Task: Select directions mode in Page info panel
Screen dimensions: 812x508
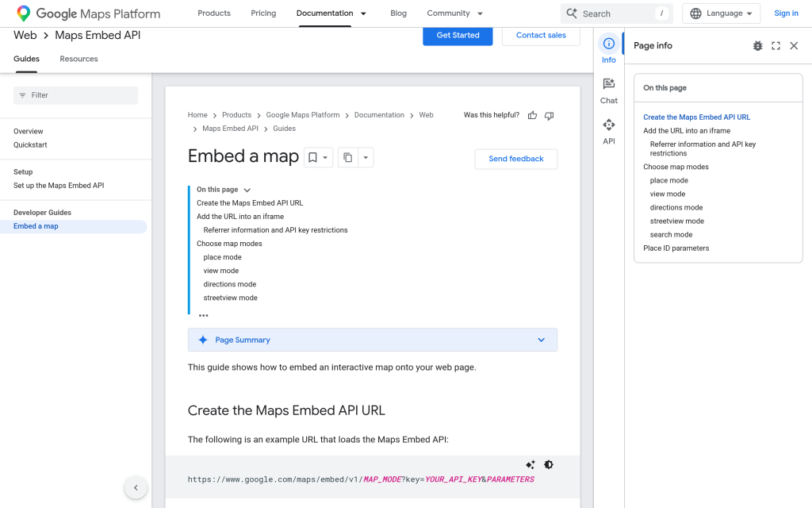Action: pyautogui.click(x=676, y=207)
